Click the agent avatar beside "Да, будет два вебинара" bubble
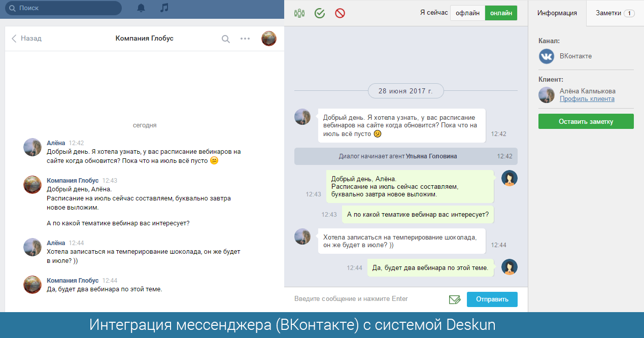644x338 pixels. [x=510, y=267]
